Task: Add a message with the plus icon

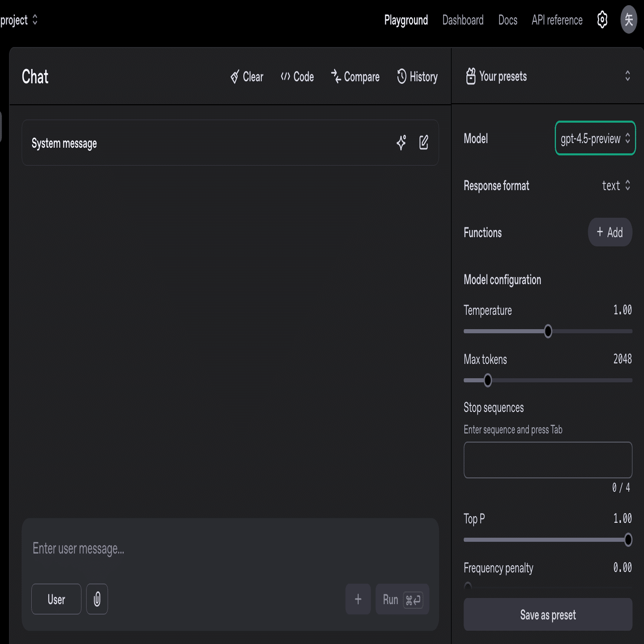Action: 358,599
